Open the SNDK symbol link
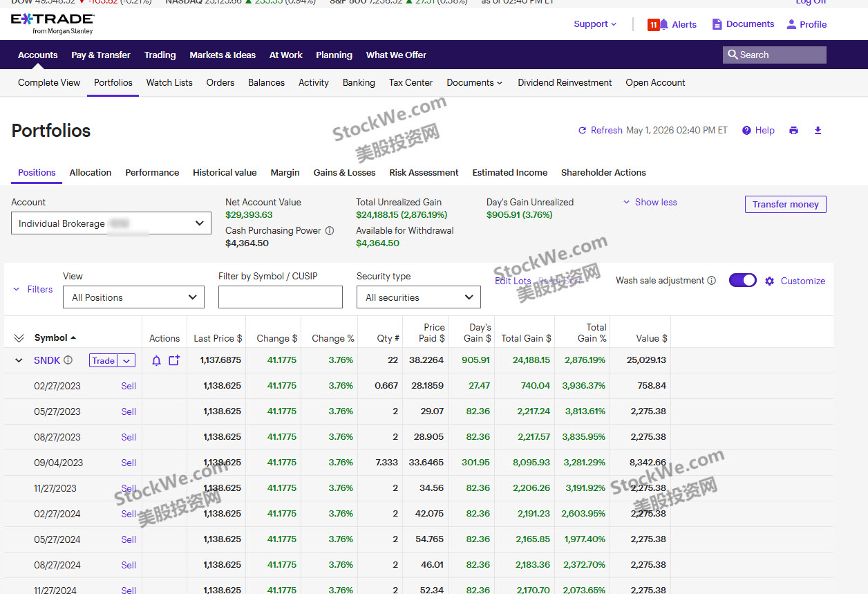The height and width of the screenshot is (594, 868). coord(47,360)
